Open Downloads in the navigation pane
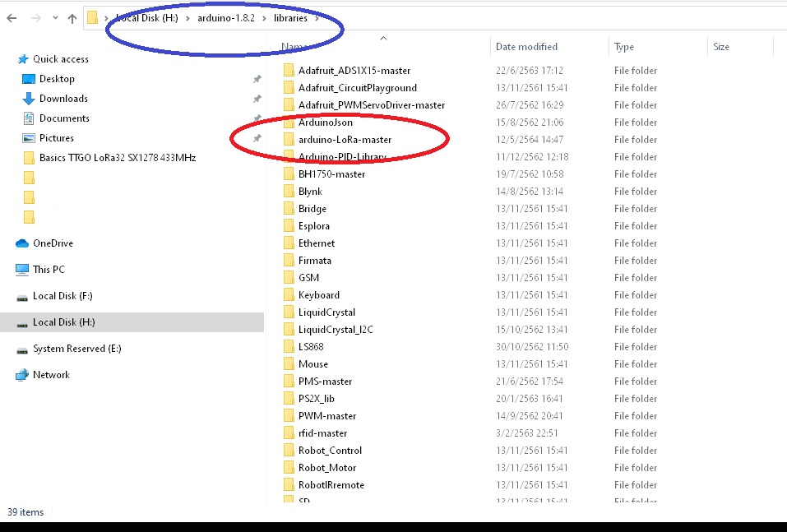 [x=63, y=99]
